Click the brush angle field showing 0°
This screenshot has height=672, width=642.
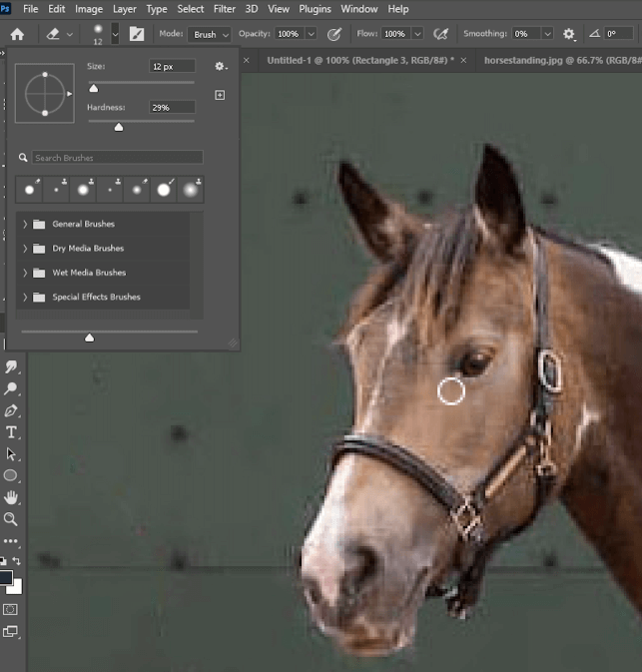coord(618,34)
